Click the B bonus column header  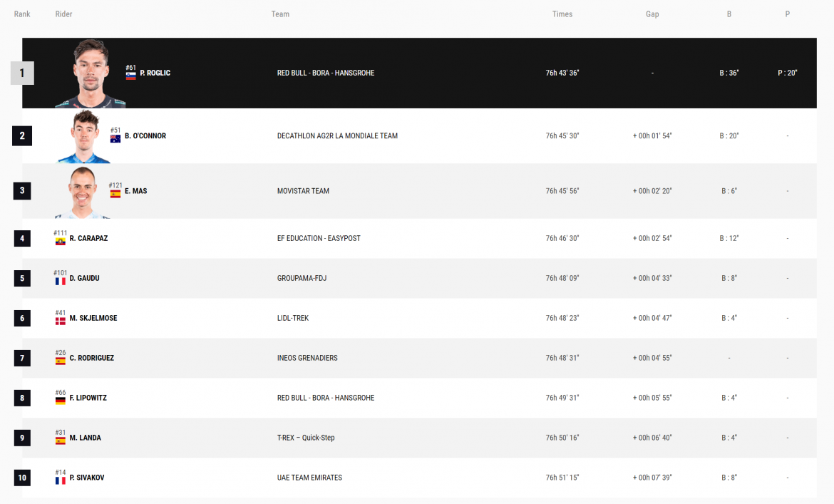tap(729, 14)
